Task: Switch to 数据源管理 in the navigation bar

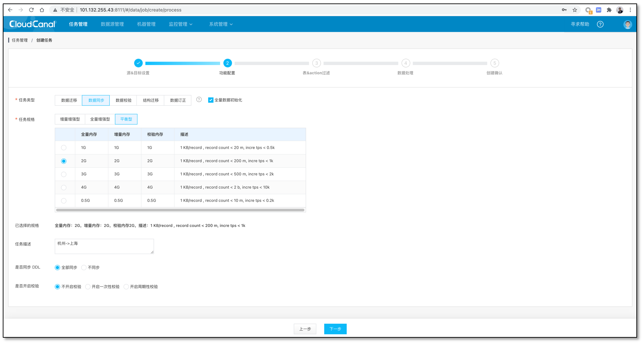Action: click(112, 24)
